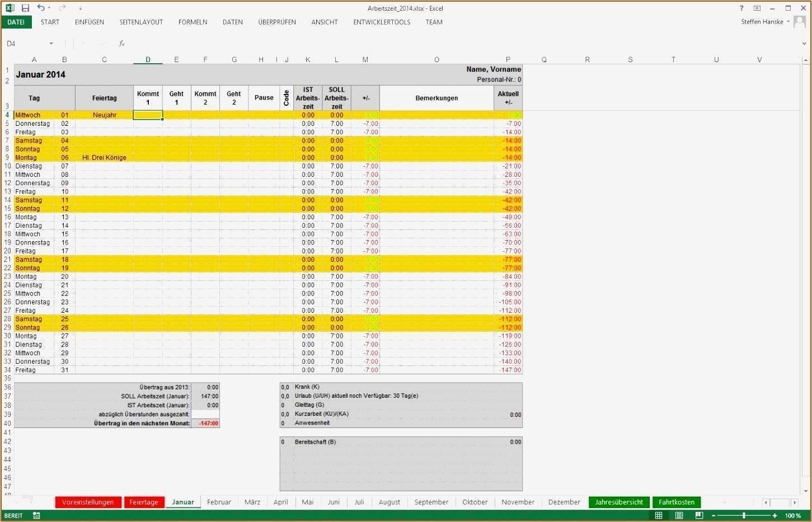Click the Help question mark icon
The height and width of the screenshot is (522, 812).
pyautogui.click(x=741, y=8)
